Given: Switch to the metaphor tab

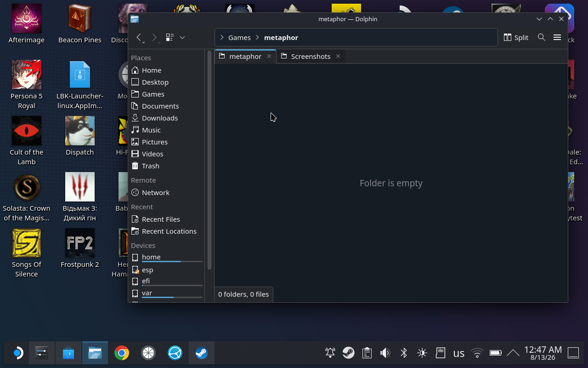Looking at the screenshot, I should (x=245, y=56).
